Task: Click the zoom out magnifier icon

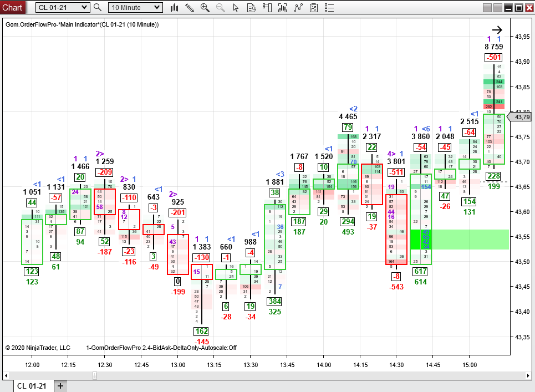Action: pos(221,8)
